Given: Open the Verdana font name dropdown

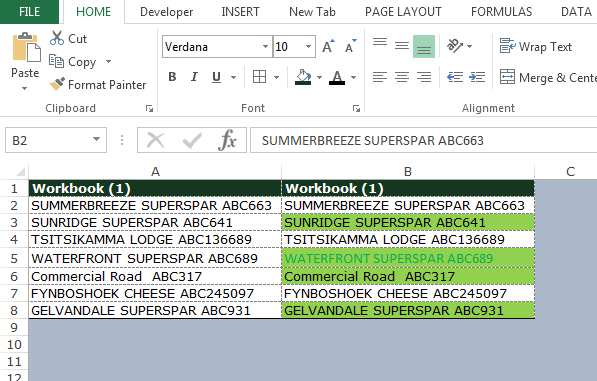Looking at the screenshot, I should click(265, 47).
